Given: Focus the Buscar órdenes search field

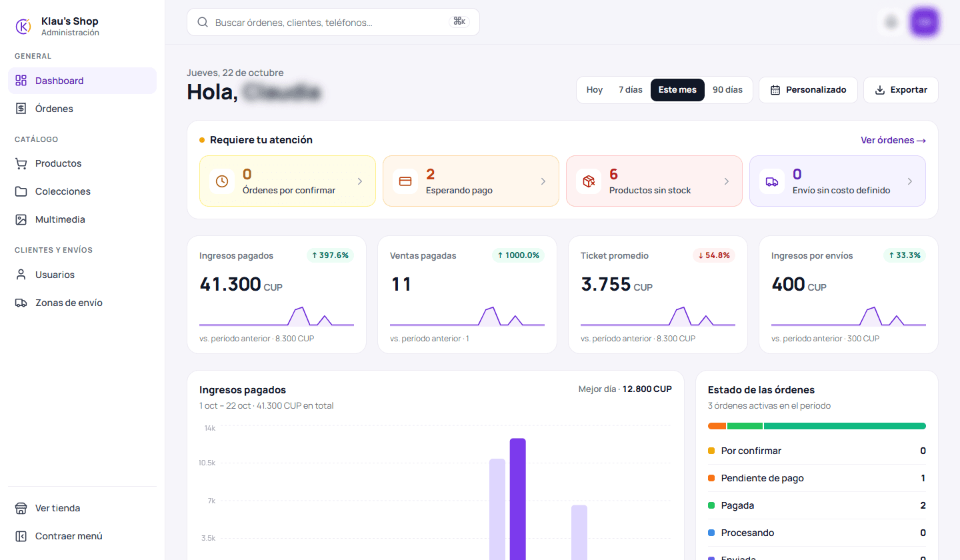Looking at the screenshot, I should (333, 22).
